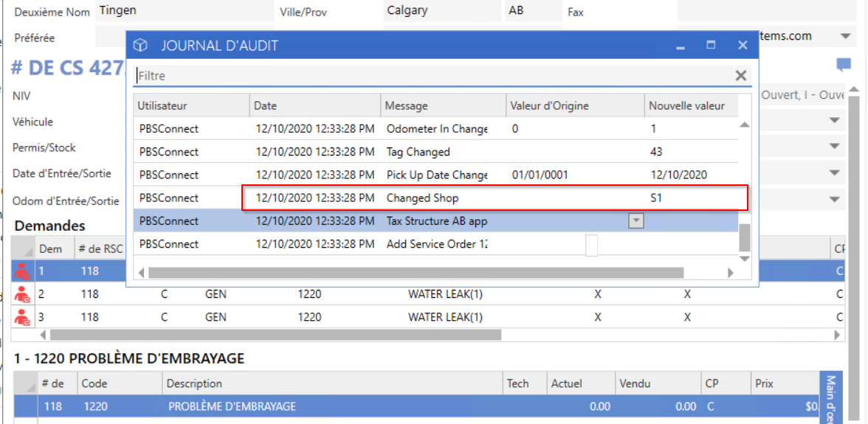Image resolution: width=868 pixels, height=424 pixels.
Task: Click audit log horizontal scrollbar thumb
Action: point(416,273)
